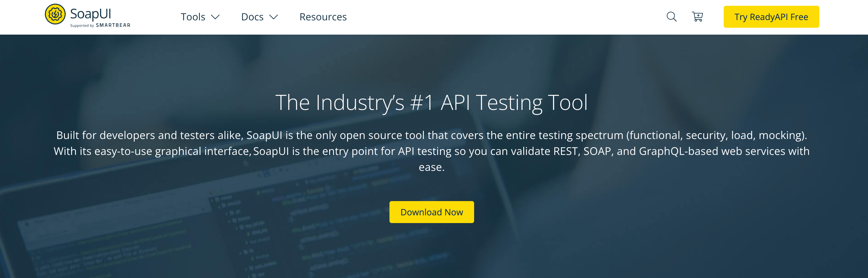Go to the Resources page
Screen dimensions: 868x278
pyautogui.click(x=323, y=17)
